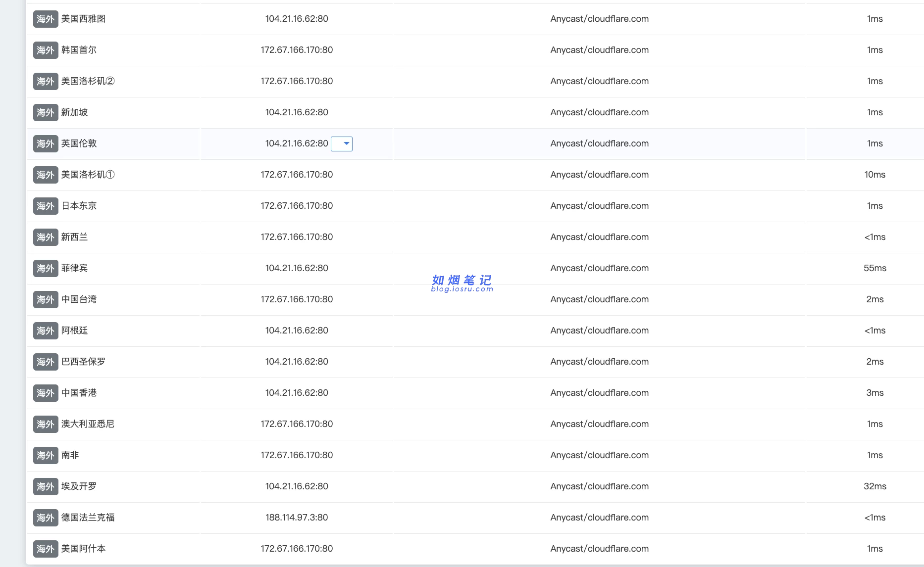Image resolution: width=924 pixels, height=567 pixels.
Task: Select the node name 南非
Action: click(70, 455)
